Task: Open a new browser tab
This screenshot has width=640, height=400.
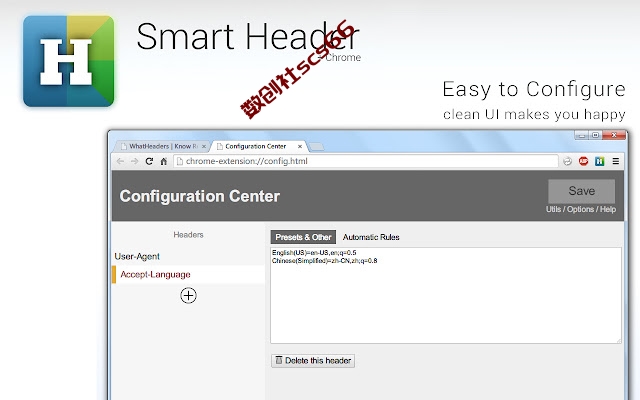Action: [x=316, y=147]
